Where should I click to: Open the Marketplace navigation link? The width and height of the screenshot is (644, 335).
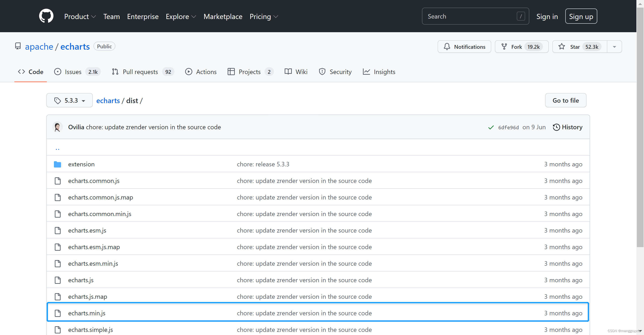223,17
